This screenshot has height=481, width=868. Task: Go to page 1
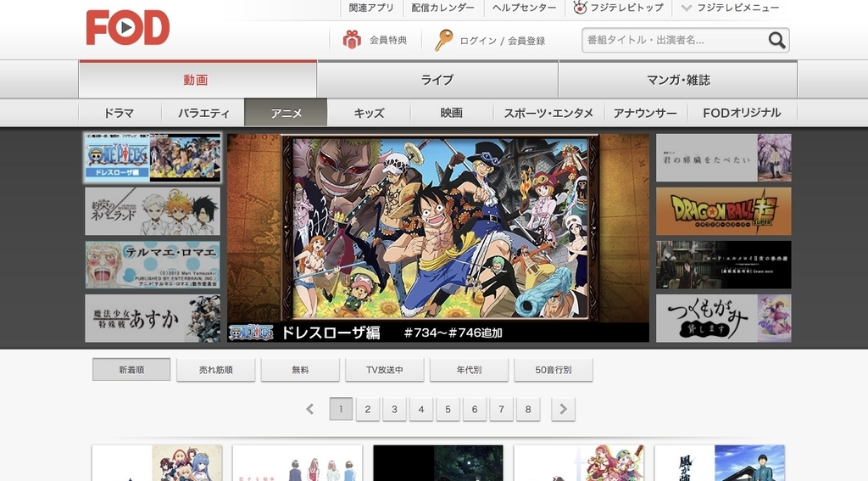(x=341, y=409)
